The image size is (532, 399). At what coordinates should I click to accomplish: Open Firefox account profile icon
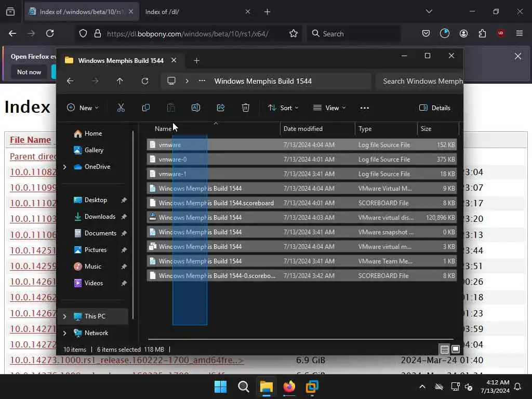point(463,33)
